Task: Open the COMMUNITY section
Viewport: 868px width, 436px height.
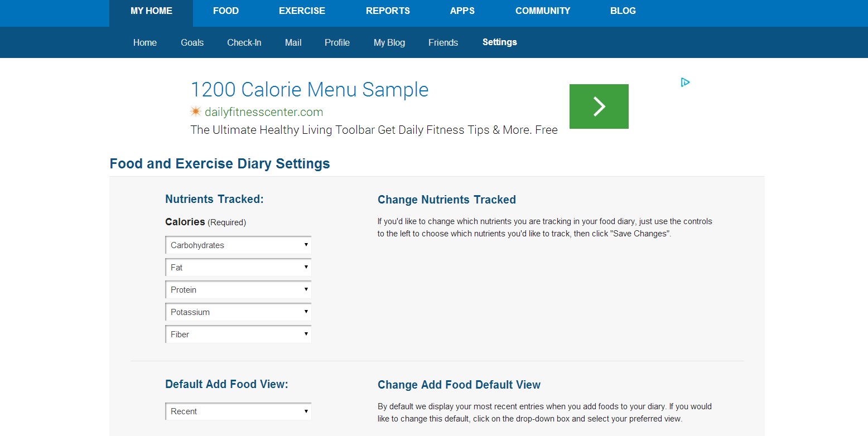Action: coord(542,11)
